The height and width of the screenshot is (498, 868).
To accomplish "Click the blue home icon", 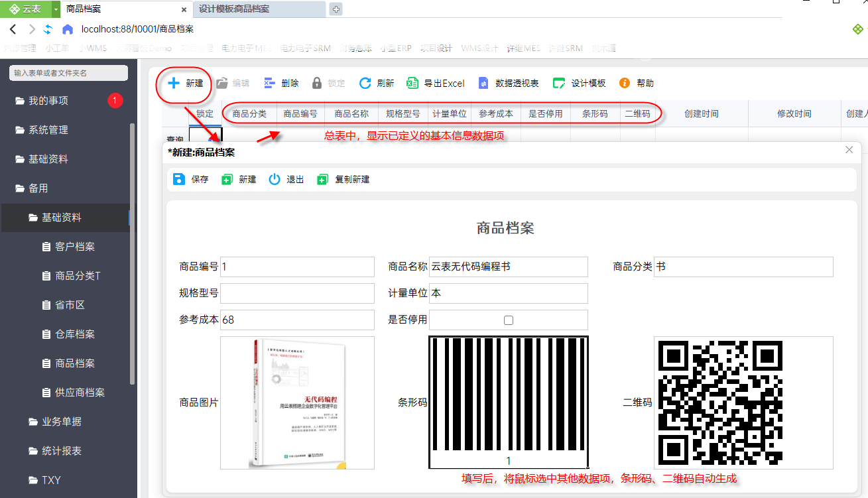I will tap(67, 29).
